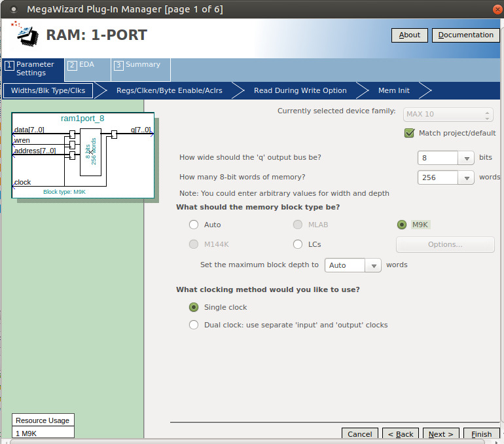Select the LCs memory block type

298,244
